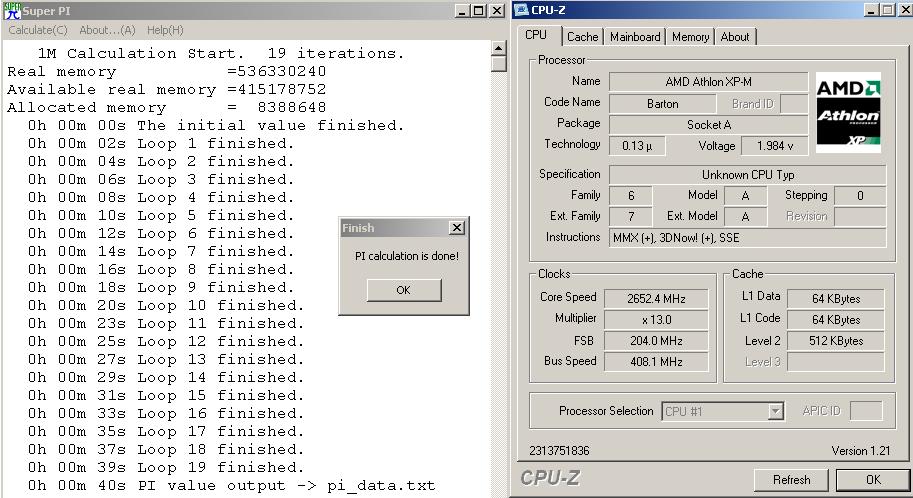Click the 'PI value output -> pi_data.txt' line
The image size is (913, 498).
point(231,486)
